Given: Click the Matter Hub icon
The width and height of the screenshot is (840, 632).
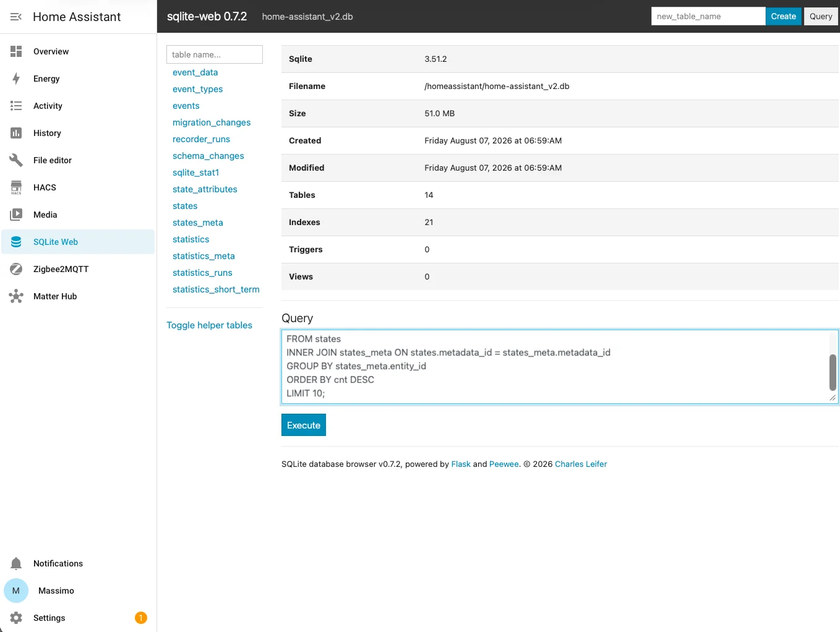Looking at the screenshot, I should coord(16,296).
